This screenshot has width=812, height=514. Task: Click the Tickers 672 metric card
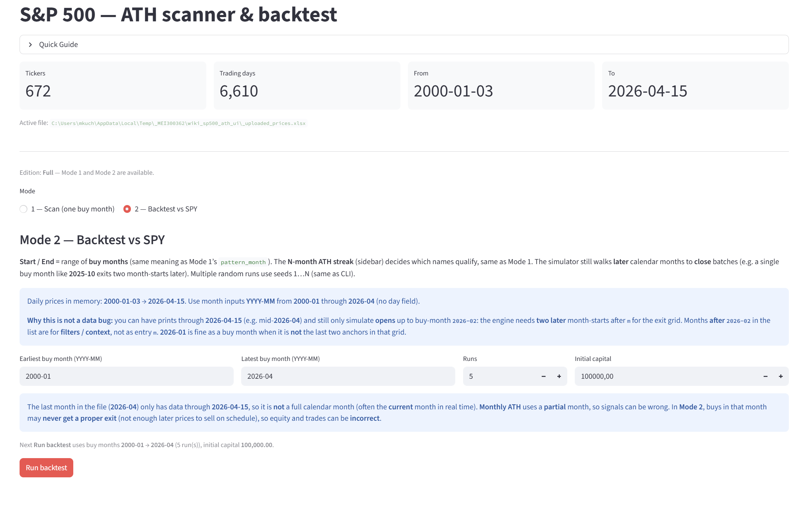coord(113,85)
